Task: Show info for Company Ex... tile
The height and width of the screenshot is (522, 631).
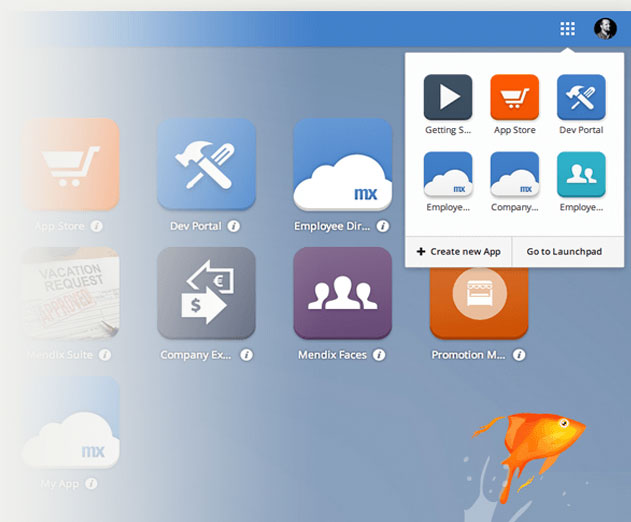Action: point(246,355)
